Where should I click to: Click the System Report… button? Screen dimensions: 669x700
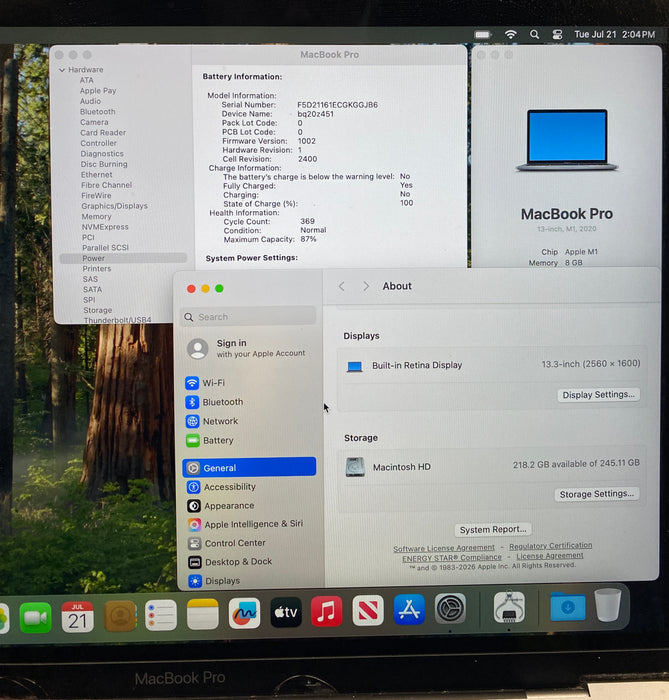click(493, 529)
